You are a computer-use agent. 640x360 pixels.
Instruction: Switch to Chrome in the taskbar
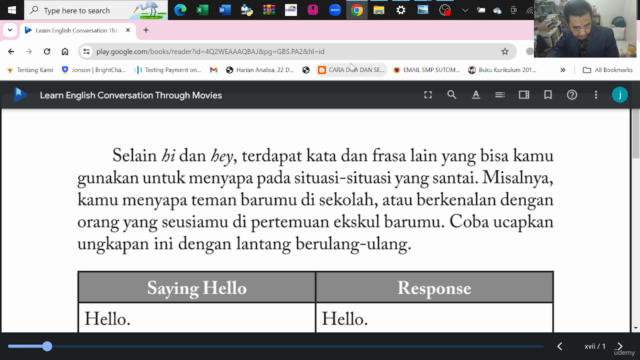[x=357, y=10]
